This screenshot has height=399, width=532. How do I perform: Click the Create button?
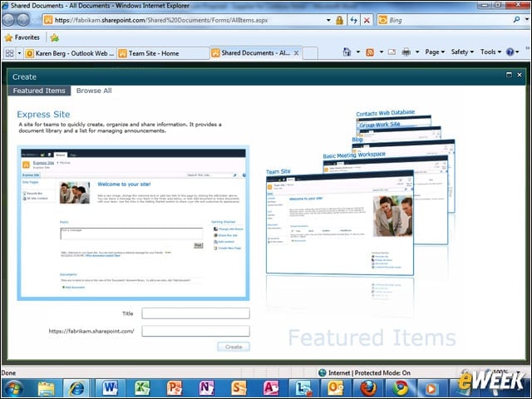[234, 347]
